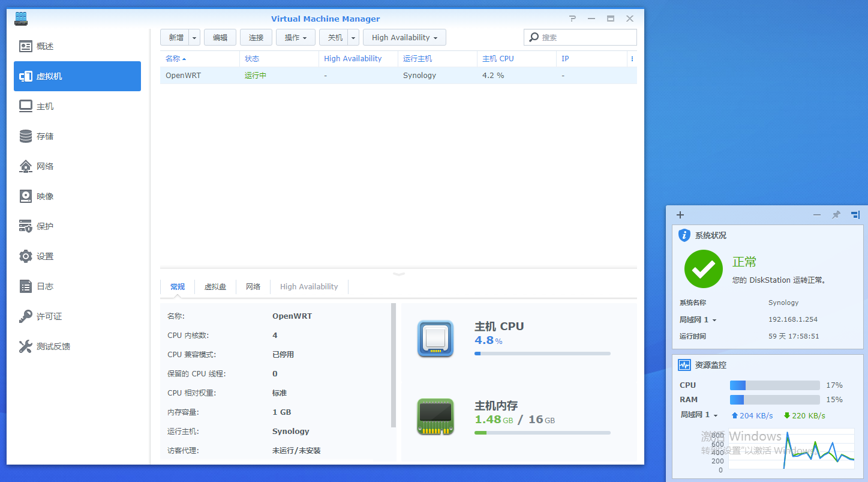Click the 192.168.1.254 address
The height and width of the screenshot is (482, 868).
pyautogui.click(x=793, y=320)
